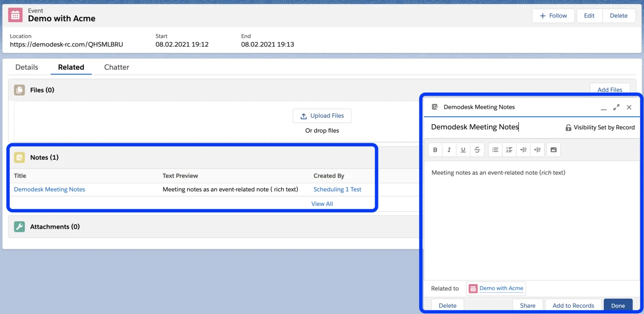Expand the note panel to full size
The width and height of the screenshot is (644, 314).
[x=616, y=107]
